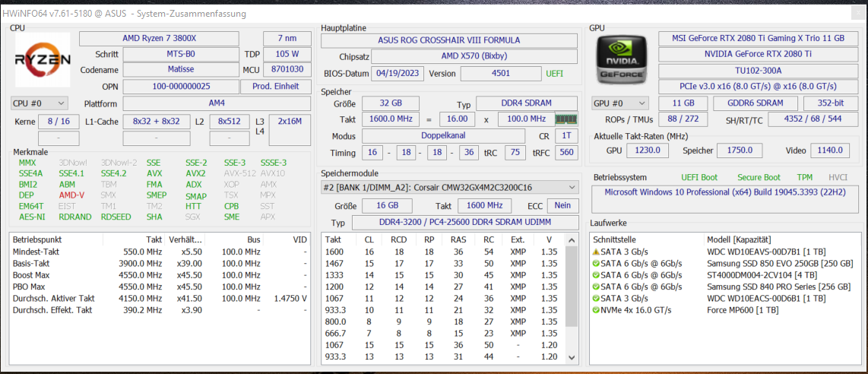This screenshot has width=868, height=374.
Task: Click the MSI GeForce RTX 2080 Ti field
Action: tap(757, 39)
